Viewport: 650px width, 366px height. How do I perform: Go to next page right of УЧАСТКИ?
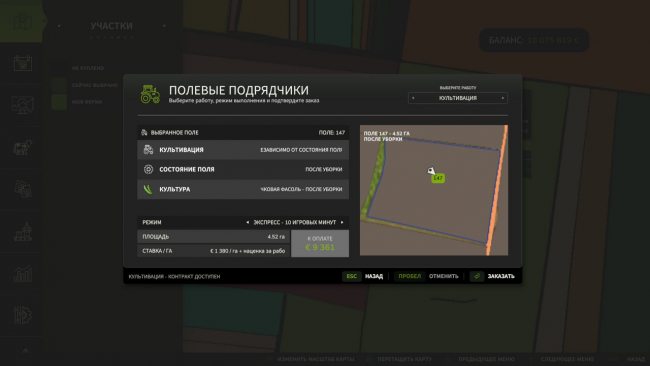click(x=164, y=26)
